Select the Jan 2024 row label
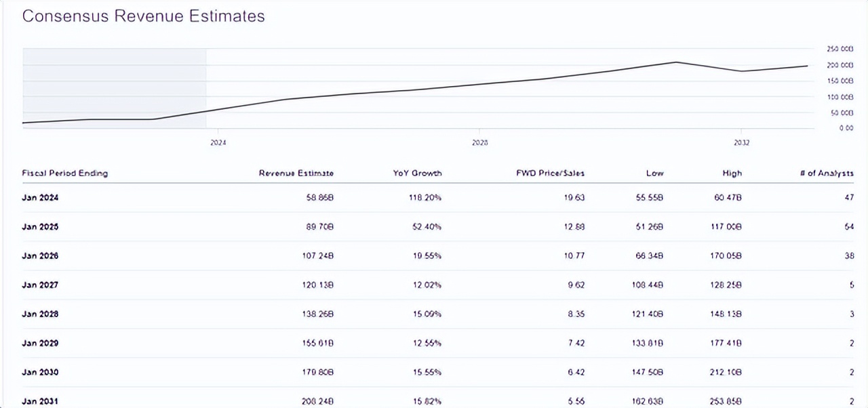This screenshot has width=868, height=408. (40, 198)
